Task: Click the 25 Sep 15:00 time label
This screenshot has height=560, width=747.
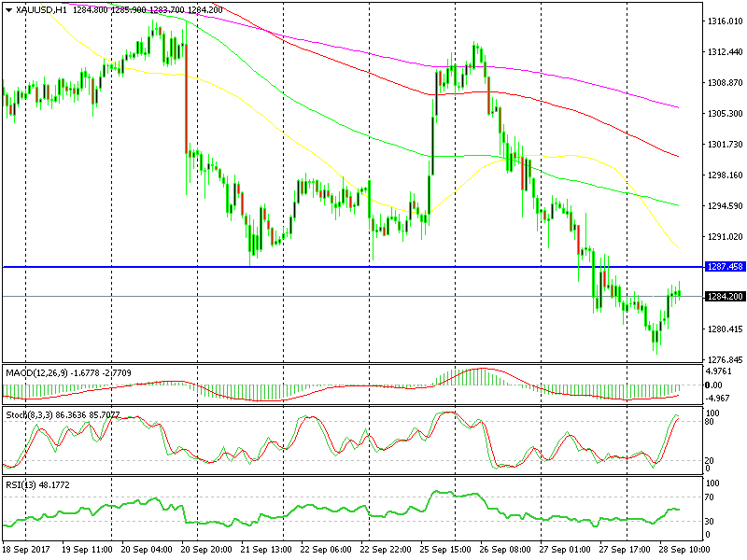Action: pos(445,549)
